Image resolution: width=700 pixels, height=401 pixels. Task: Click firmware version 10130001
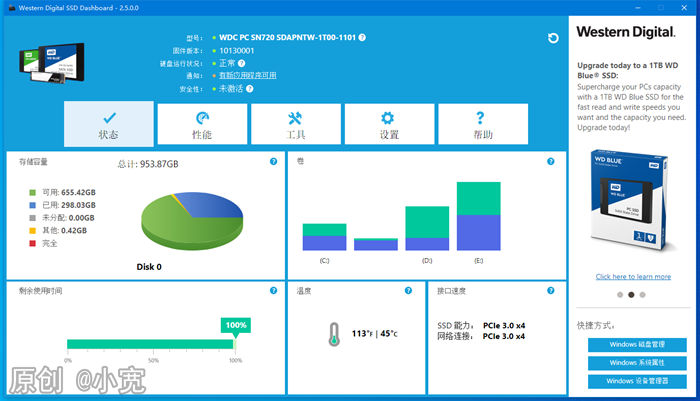[237, 50]
